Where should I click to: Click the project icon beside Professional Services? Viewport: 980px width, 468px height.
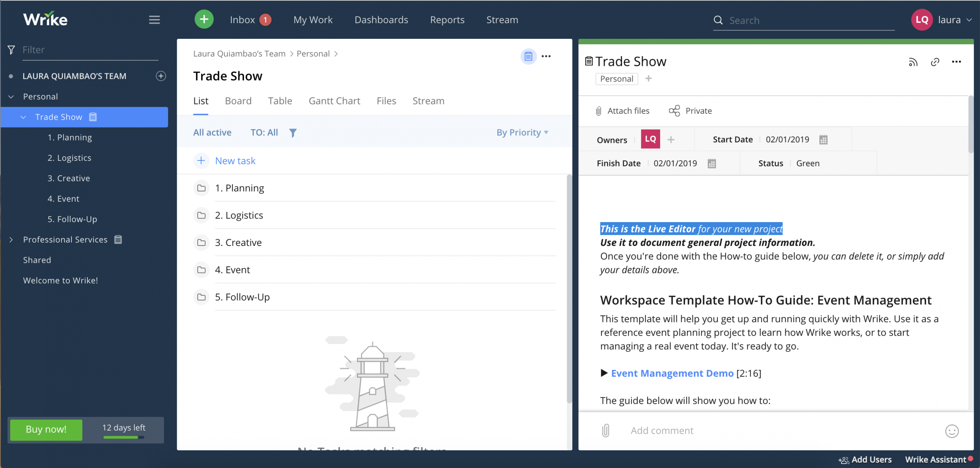(118, 239)
